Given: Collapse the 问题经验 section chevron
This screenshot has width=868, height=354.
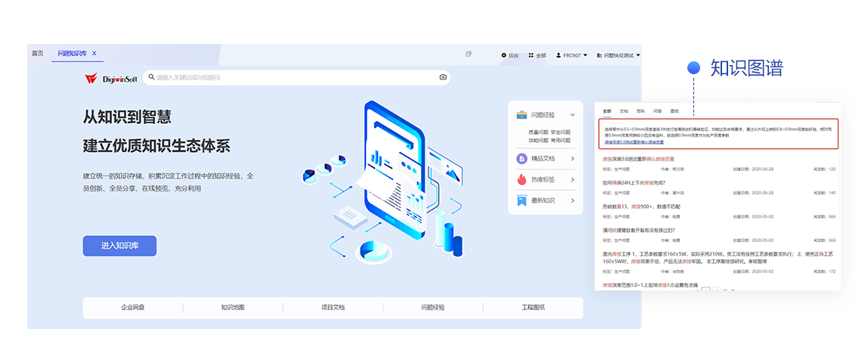Looking at the screenshot, I should click(572, 115).
